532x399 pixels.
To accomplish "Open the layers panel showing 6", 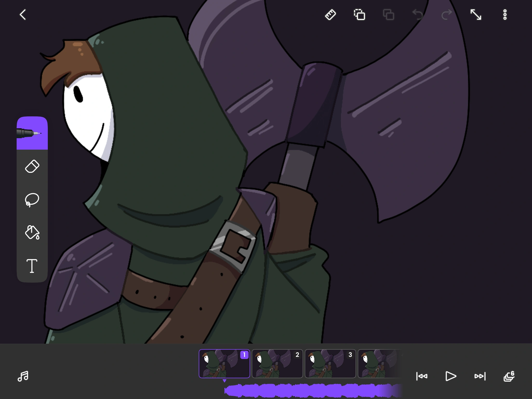I will pyautogui.click(x=509, y=376).
